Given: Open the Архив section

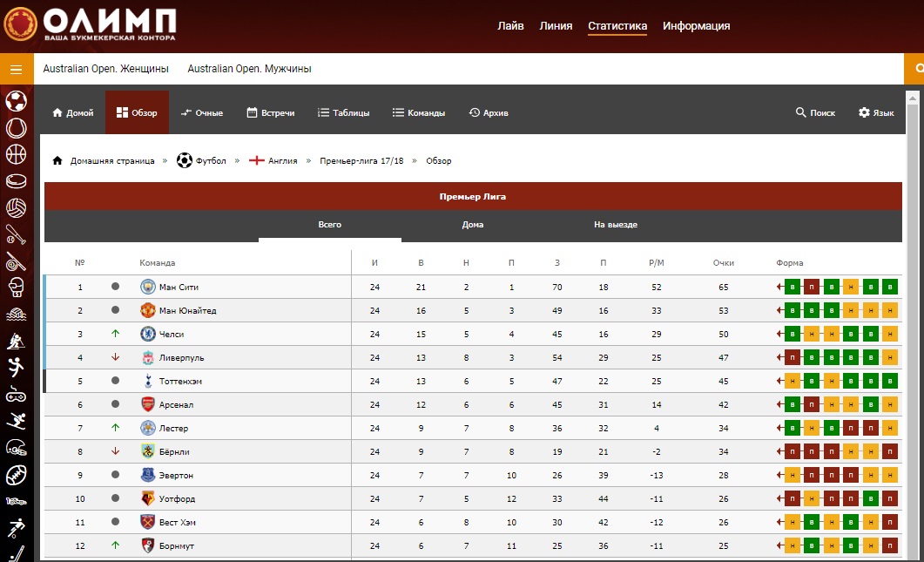Looking at the screenshot, I should (x=489, y=112).
